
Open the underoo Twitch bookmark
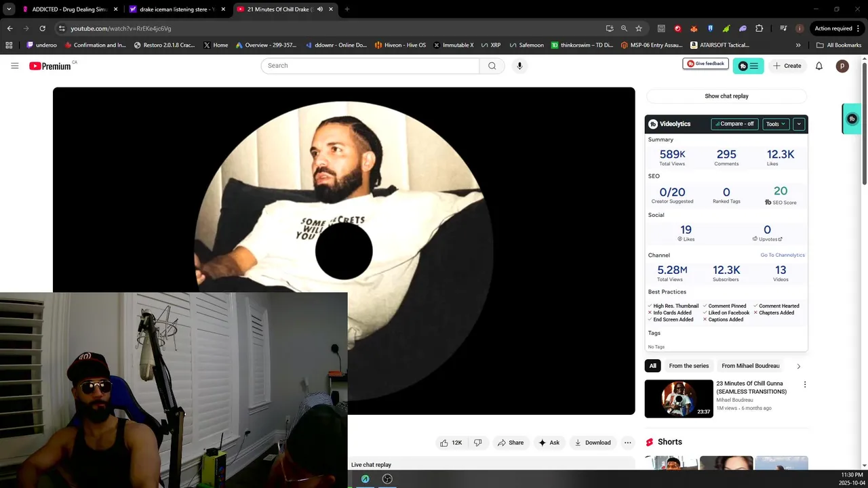click(42, 45)
